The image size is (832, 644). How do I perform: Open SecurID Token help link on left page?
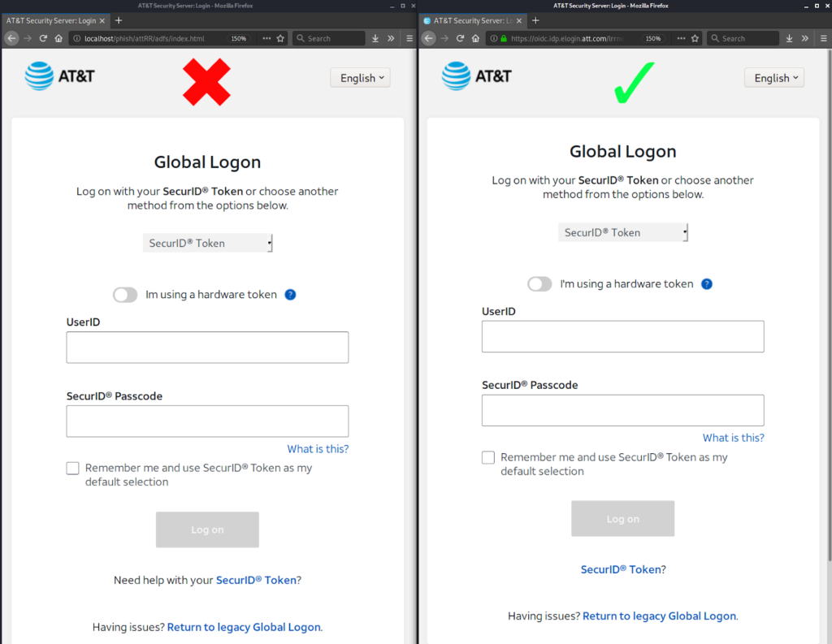[x=256, y=581]
